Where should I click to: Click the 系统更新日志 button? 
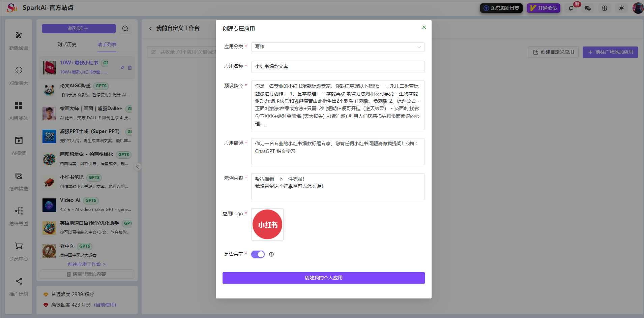501,8
